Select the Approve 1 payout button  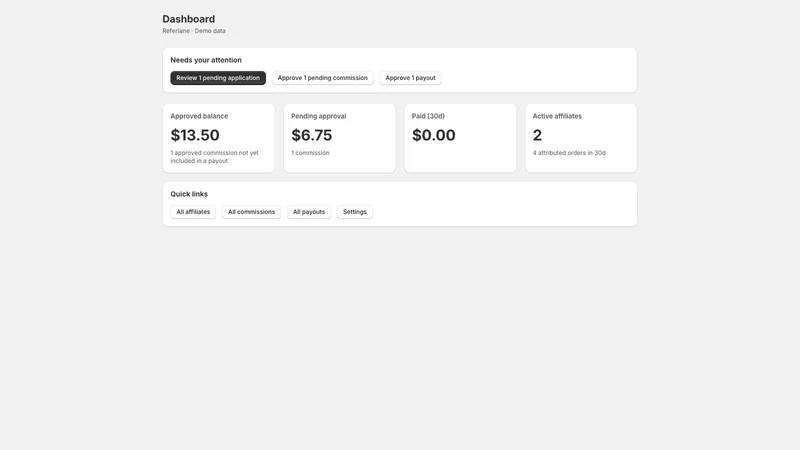[x=410, y=78]
